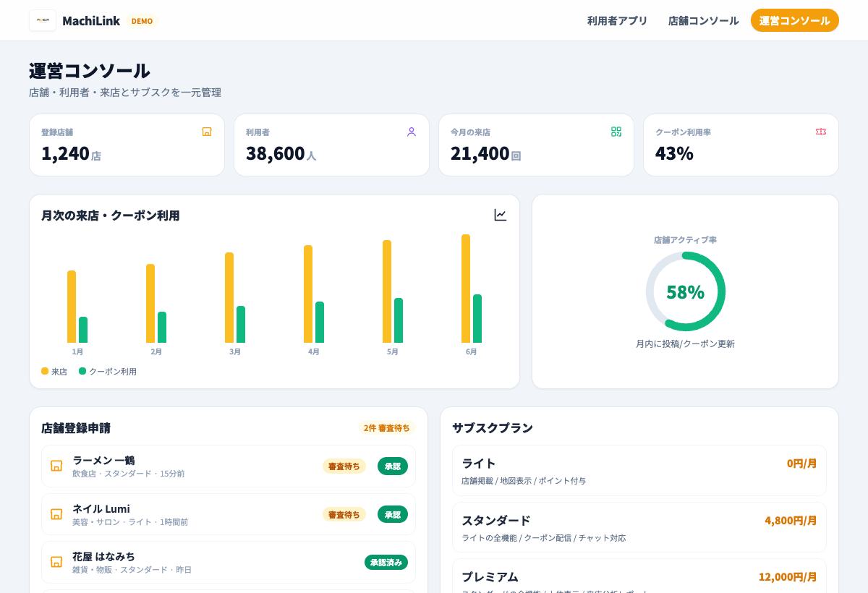Approve the ラーメン 一鶴 application

393,466
